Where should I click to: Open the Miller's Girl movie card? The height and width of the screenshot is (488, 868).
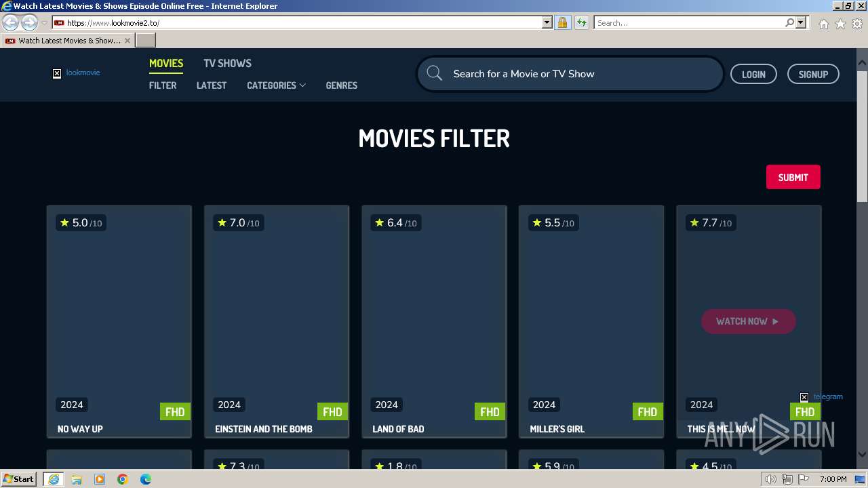pyautogui.click(x=591, y=321)
